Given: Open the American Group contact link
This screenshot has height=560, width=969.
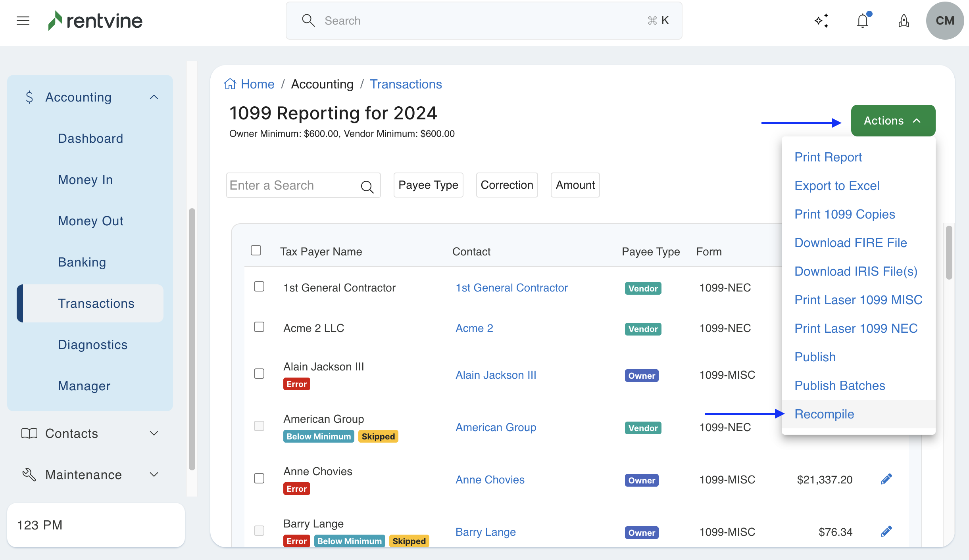Looking at the screenshot, I should point(496,427).
